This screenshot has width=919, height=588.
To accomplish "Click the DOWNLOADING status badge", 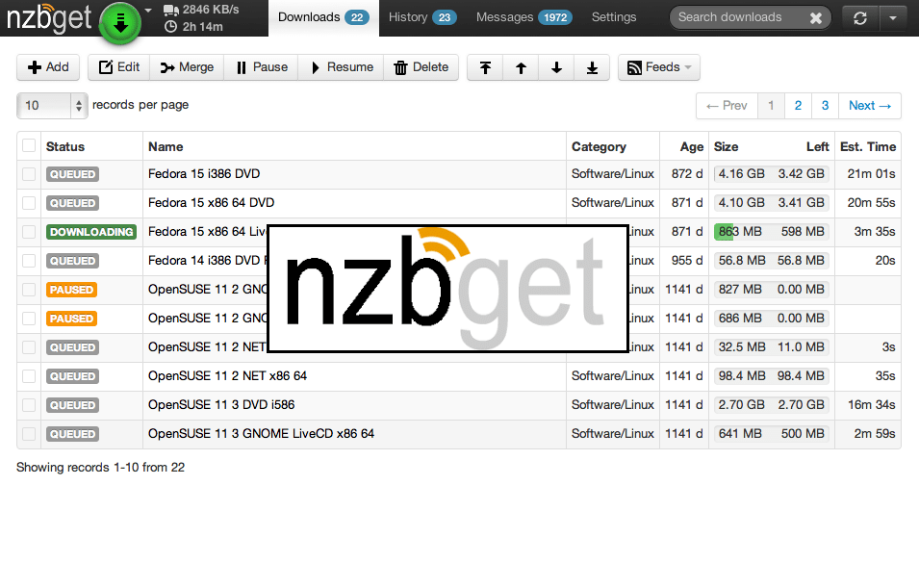I will pyautogui.click(x=91, y=232).
